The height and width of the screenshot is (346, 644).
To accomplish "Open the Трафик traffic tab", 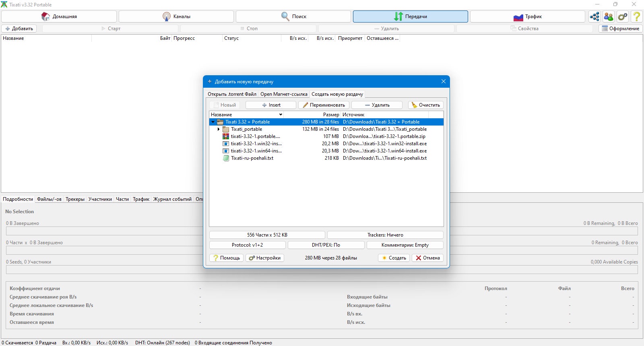I will tap(528, 16).
